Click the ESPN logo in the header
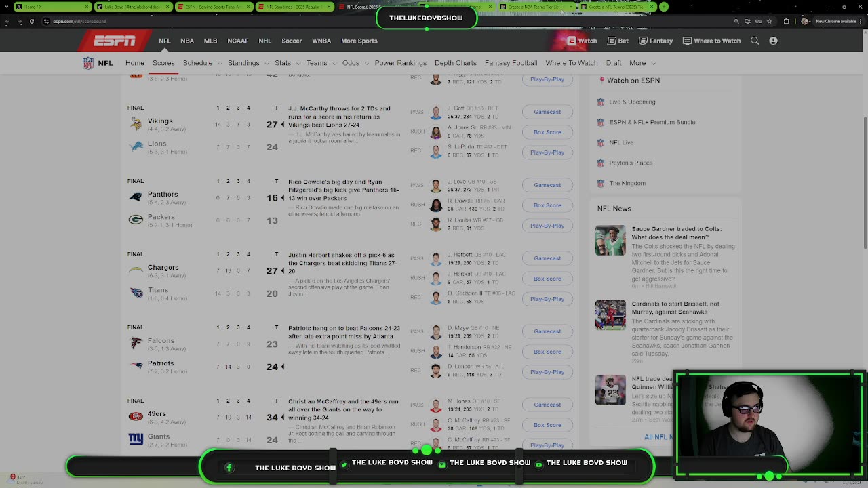 click(x=115, y=41)
